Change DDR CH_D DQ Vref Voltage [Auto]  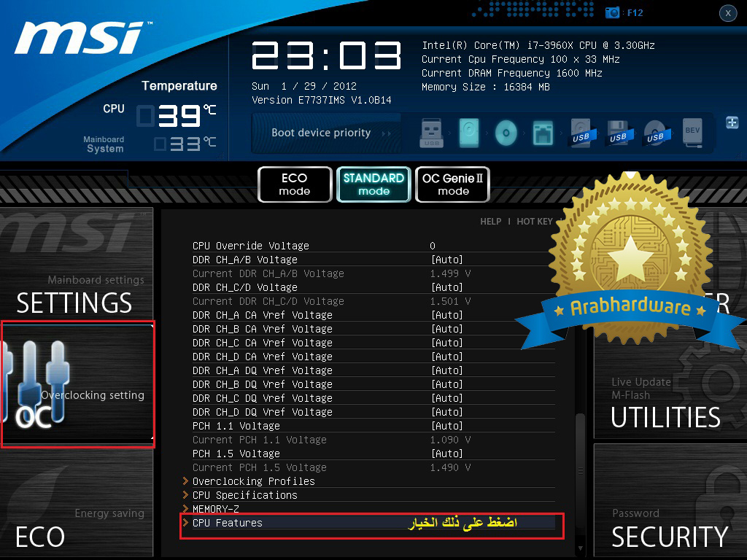tap(447, 411)
